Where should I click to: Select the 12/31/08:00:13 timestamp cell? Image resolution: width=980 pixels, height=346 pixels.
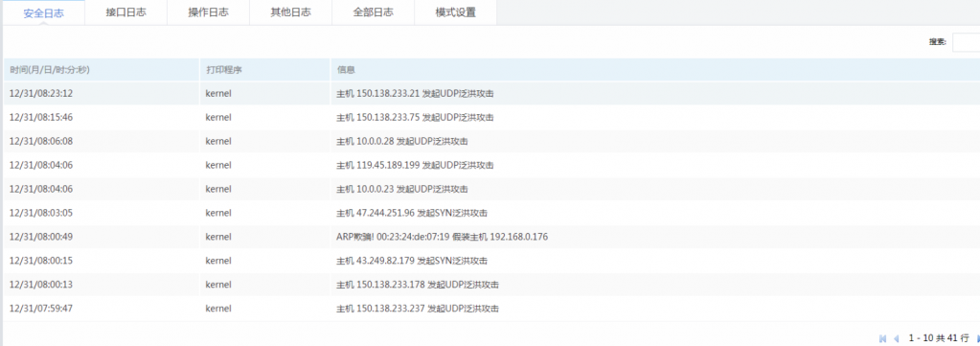[41, 285]
